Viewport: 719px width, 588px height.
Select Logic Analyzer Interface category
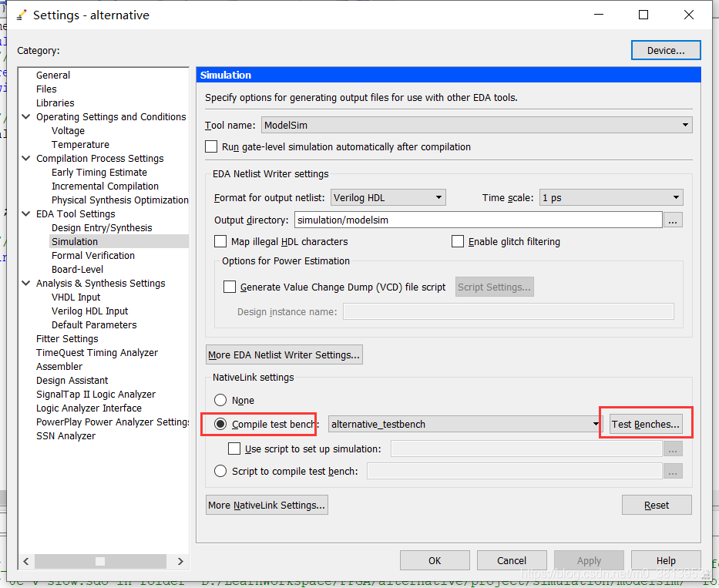(x=89, y=408)
